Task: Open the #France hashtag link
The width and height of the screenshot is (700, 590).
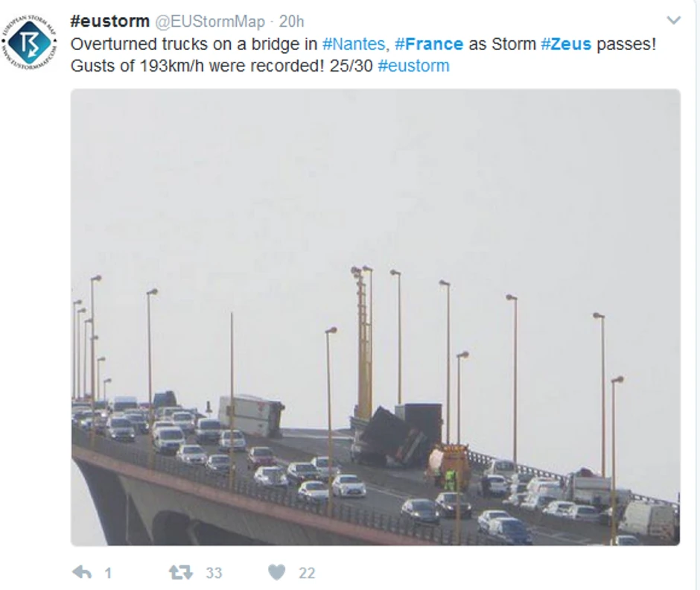Action: [x=429, y=44]
